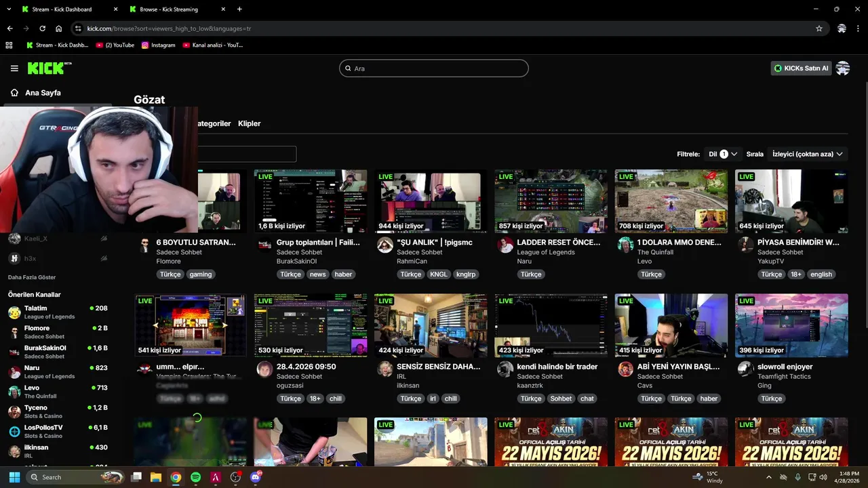Click the news tag under BurakSakinOl
Image resolution: width=868 pixels, height=488 pixels.
pyautogui.click(x=318, y=274)
